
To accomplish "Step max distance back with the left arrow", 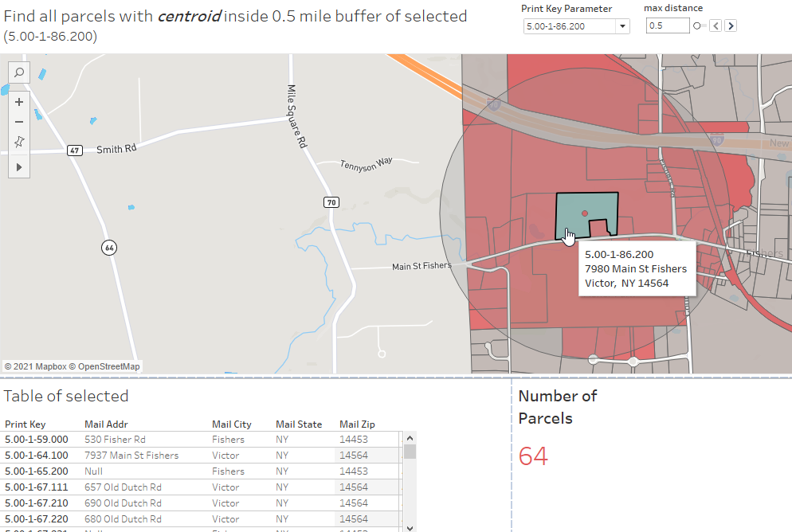I will (x=716, y=25).
